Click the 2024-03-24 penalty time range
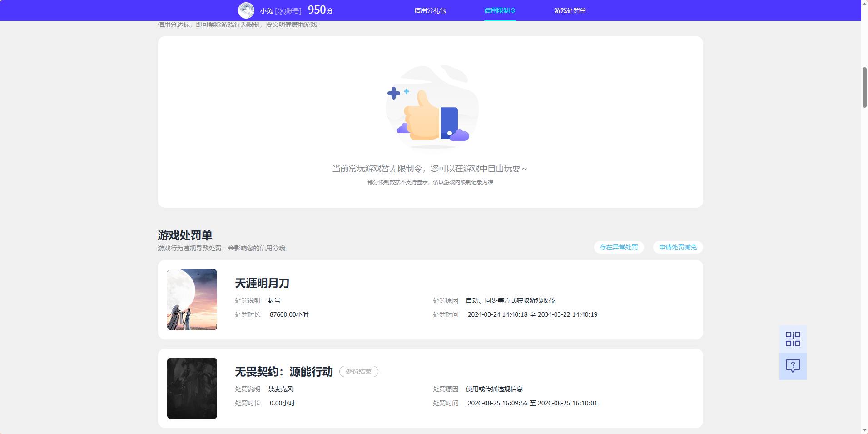The height and width of the screenshot is (434, 868). (532, 314)
